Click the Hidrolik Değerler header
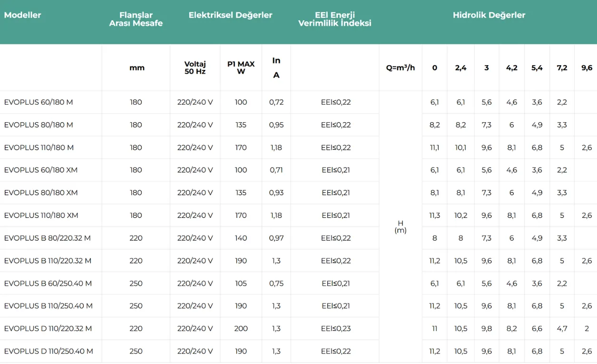597x364 pixels. click(x=489, y=15)
